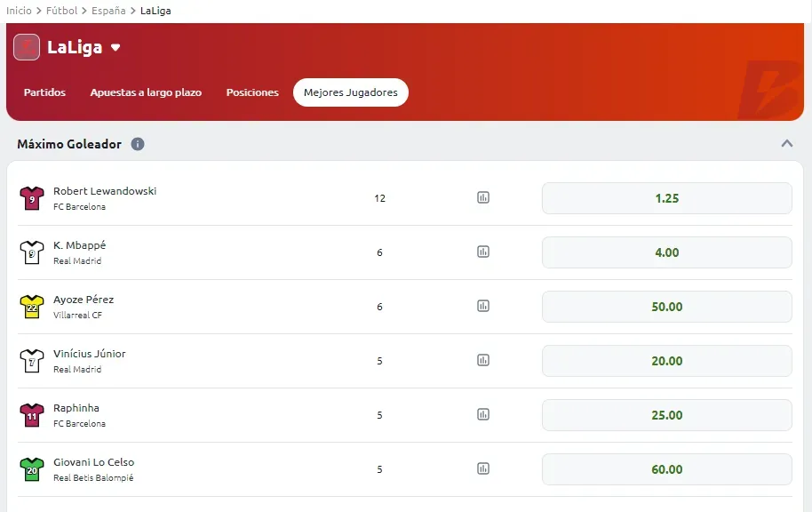812x512 pixels.
Task: Select Mbappé odds 4.00
Action: [x=667, y=252]
